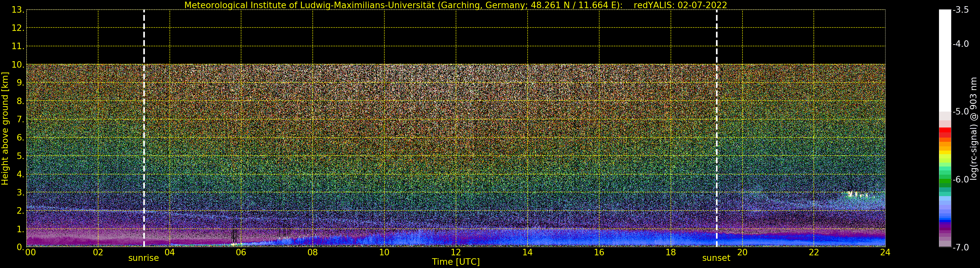Click the '-3.5' colorbar label

pyautogui.click(x=960, y=10)
